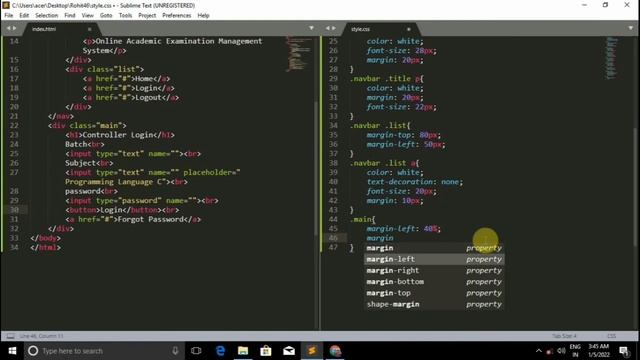Close the unsaved style.css tab
This screenshot has width=640, height=360.
click(409, 29)
